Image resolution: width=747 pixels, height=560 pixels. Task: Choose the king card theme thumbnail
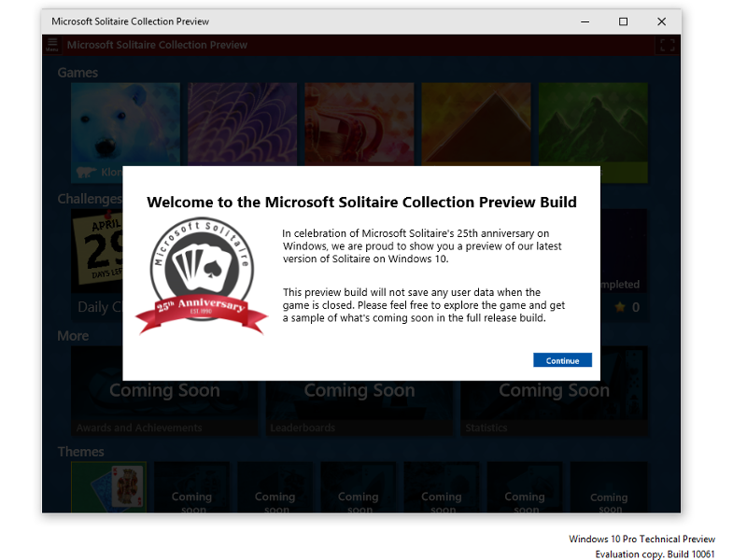(x=108, y=486)
